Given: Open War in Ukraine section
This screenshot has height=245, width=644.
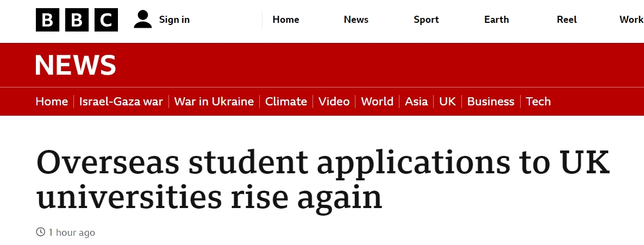Looking at the screenshot, I should coord(214,102).
